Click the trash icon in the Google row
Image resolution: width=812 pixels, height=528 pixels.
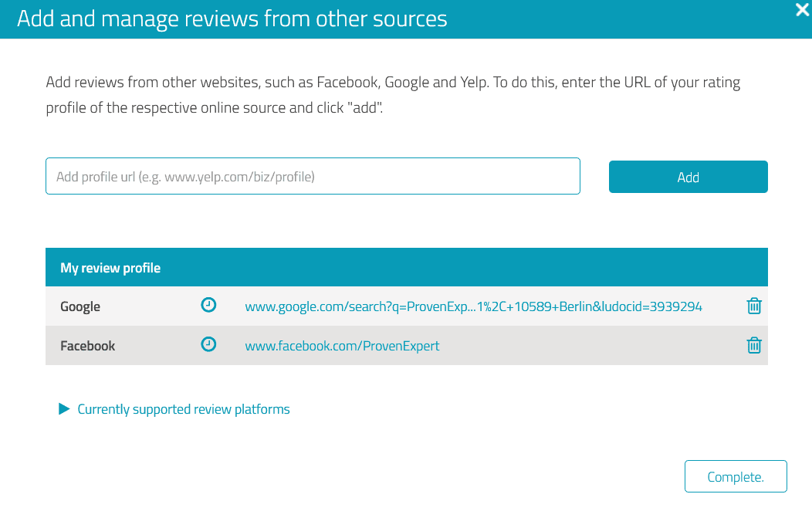pyautogui.click(x=754, y=306)
